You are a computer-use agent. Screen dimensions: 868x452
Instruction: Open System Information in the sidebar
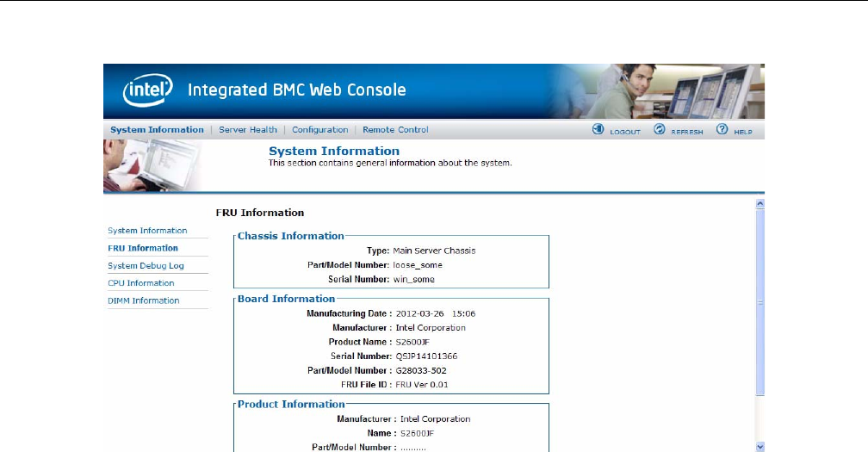point(147,230)
